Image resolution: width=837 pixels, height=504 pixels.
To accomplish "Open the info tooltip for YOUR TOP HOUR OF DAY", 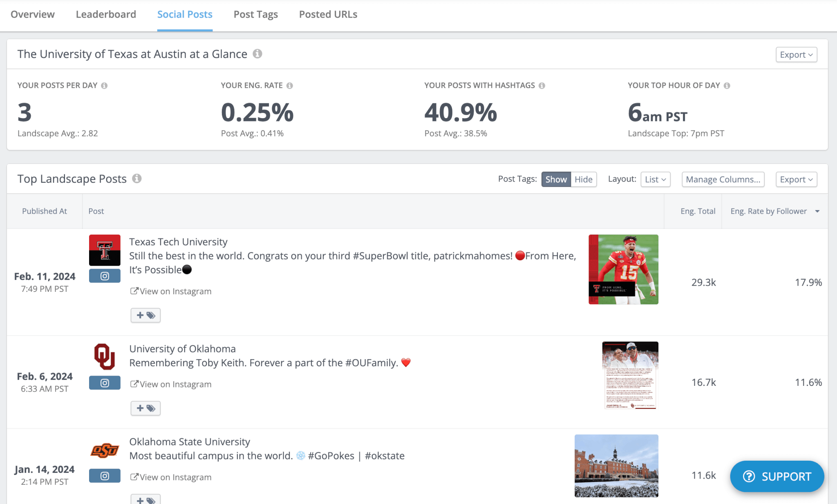I will (x=727, y=85).
